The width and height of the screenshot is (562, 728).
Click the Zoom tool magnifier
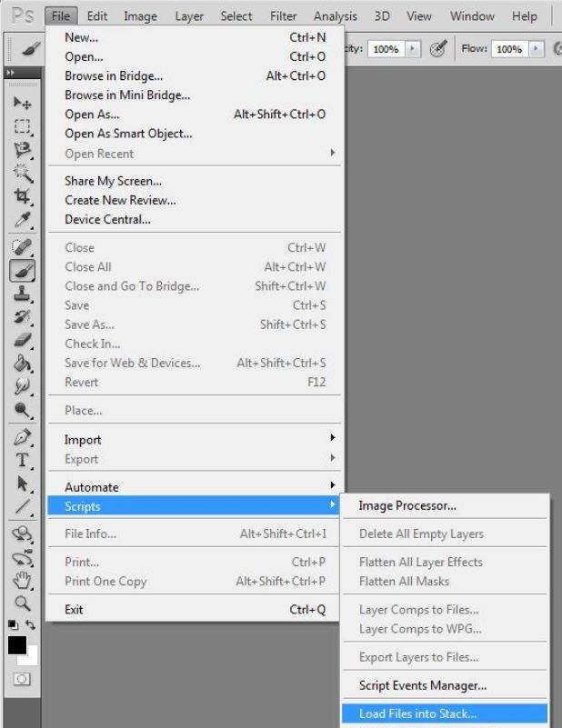(x=24, y=600)
